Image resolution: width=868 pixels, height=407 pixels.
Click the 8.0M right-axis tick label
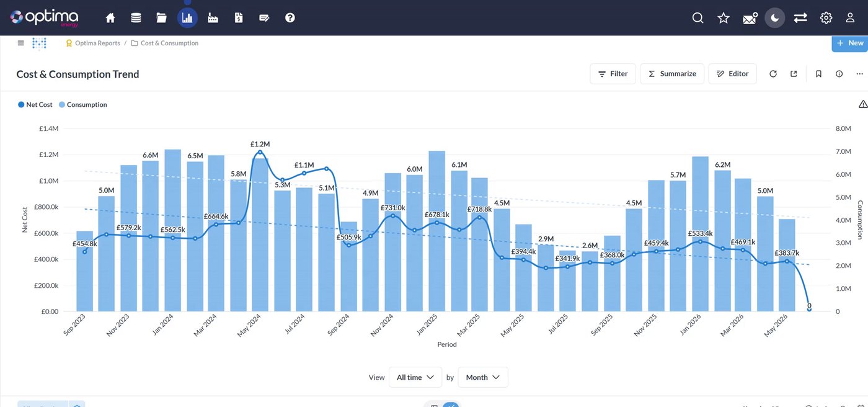(844, 128)
